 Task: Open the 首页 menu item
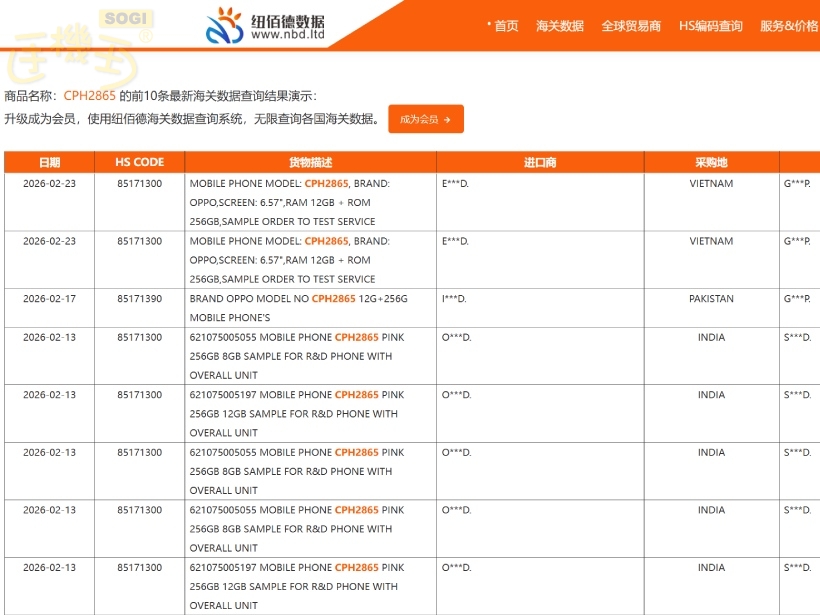[x=506, y=26]
